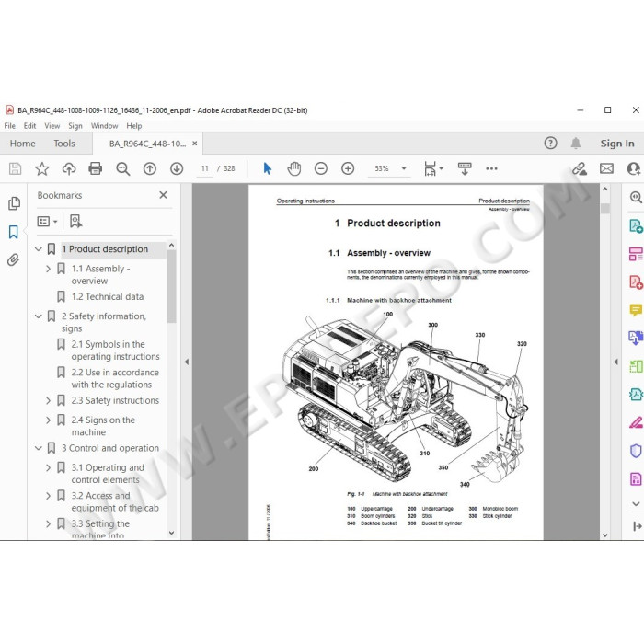Expand '1.1 Assembly - overview' bookmark

click(x=48, y=269)
